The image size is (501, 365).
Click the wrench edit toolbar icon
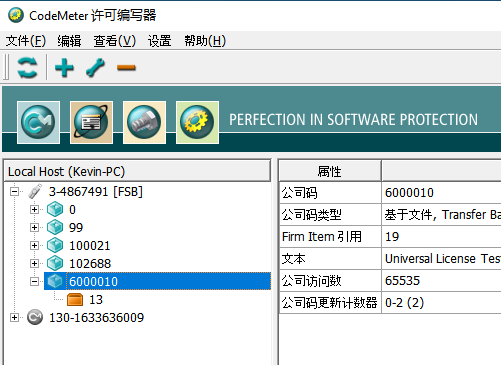[95, 68]
